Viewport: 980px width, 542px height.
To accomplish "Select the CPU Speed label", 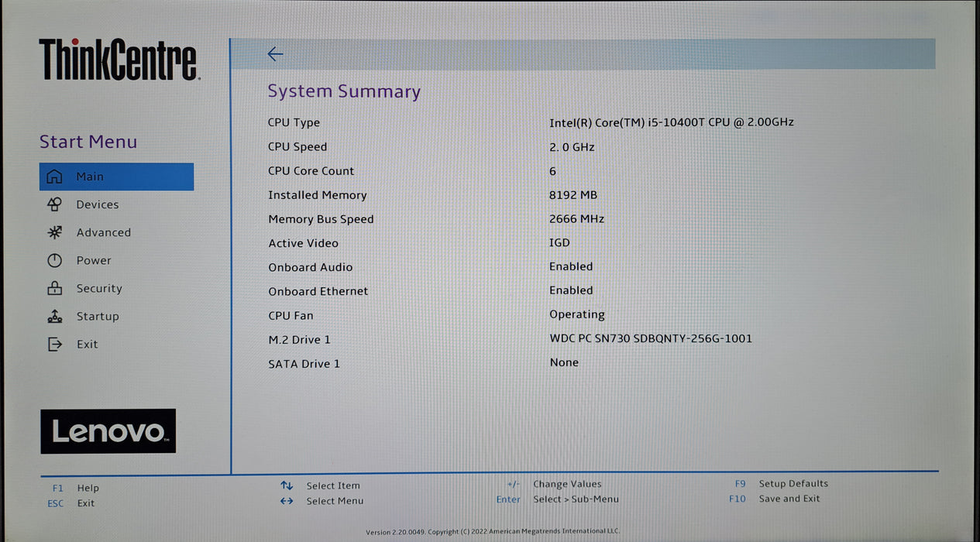I will (x=297, y=146).
